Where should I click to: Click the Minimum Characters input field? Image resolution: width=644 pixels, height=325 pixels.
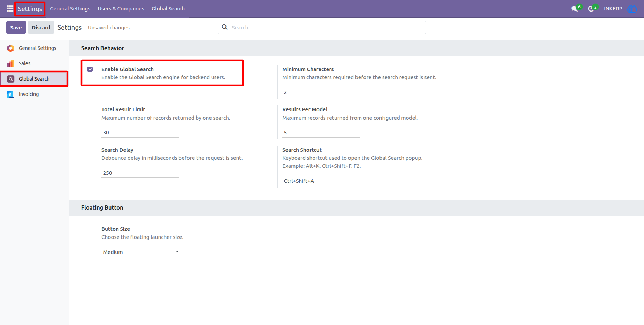[321, 92]
